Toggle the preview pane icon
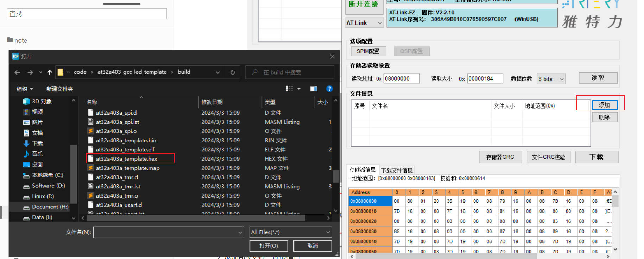644x259 pixels. (x=313, y=89)
